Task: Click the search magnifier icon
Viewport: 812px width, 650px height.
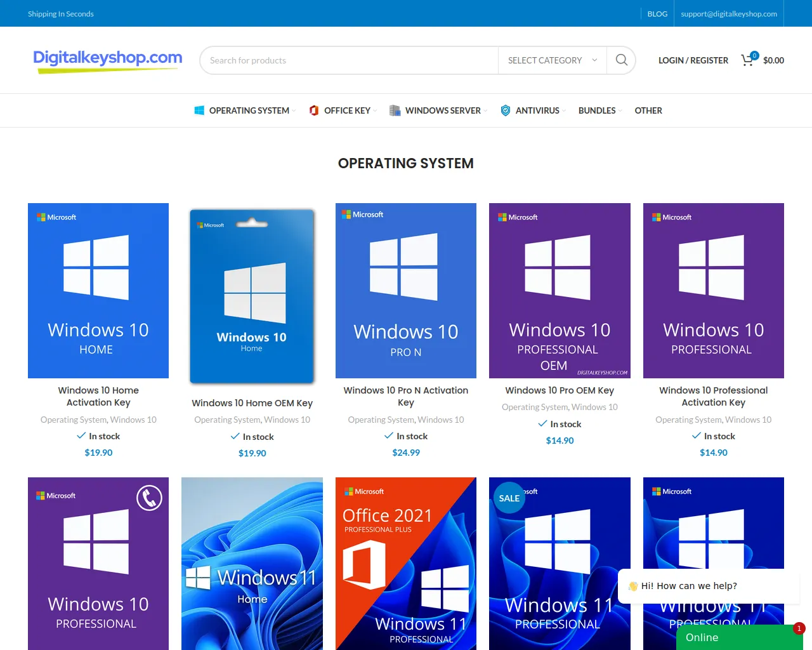Action: click(621, 60)
